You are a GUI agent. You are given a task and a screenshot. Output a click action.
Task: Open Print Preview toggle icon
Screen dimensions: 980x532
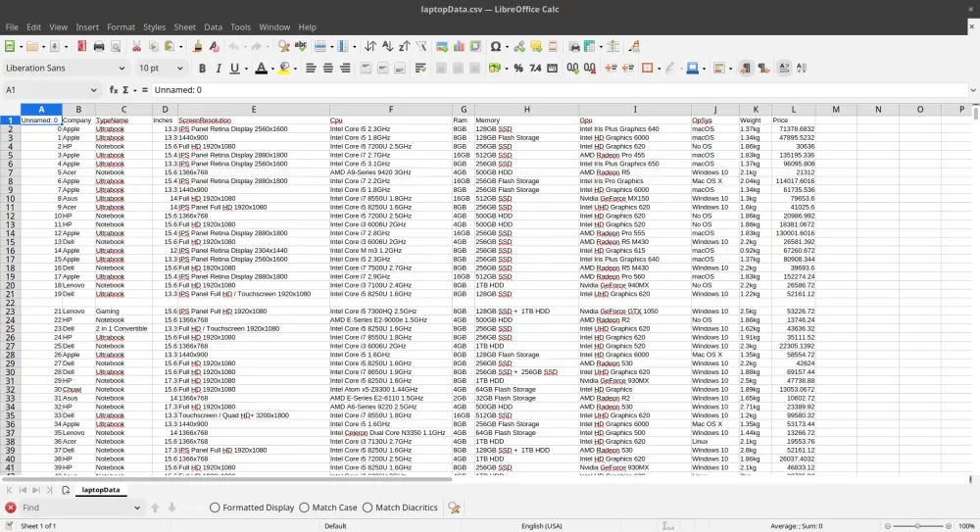click(x=116, y=46)
